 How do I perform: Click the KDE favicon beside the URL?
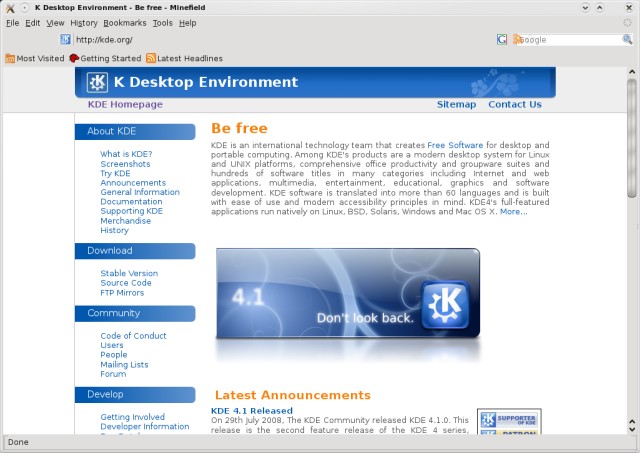coord(65,40)
